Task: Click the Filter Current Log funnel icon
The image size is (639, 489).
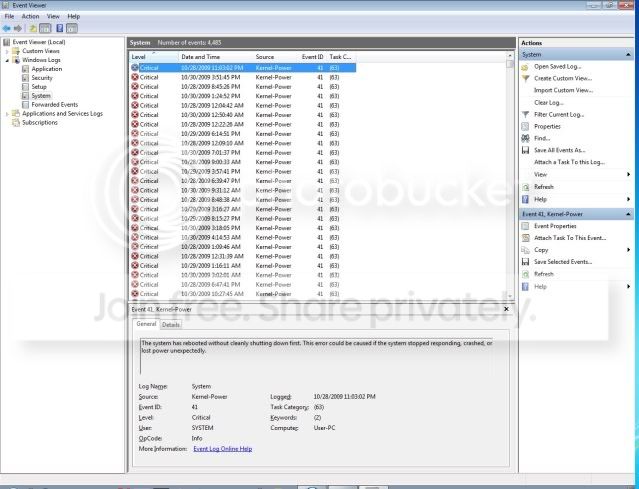Action: point(525,115)
